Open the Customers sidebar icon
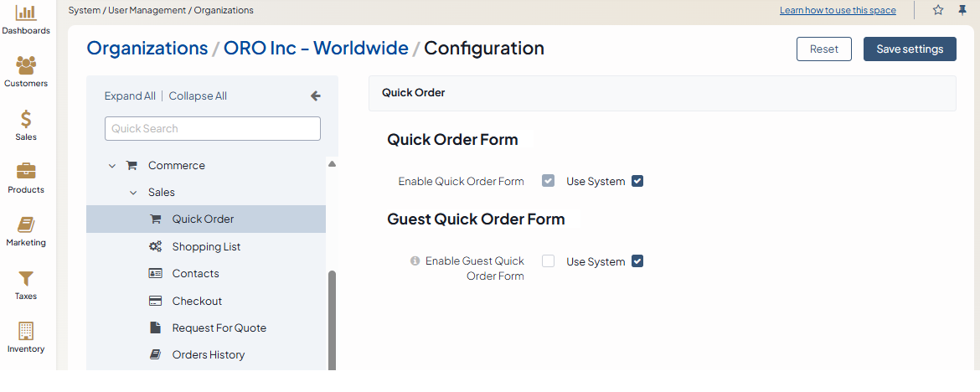Screen dimensions: 980x392 click(26, 65)
